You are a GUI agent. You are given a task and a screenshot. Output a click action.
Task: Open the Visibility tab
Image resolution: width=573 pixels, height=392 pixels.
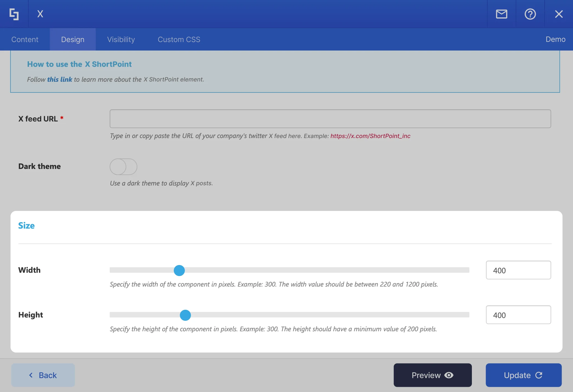click(121, 39)
